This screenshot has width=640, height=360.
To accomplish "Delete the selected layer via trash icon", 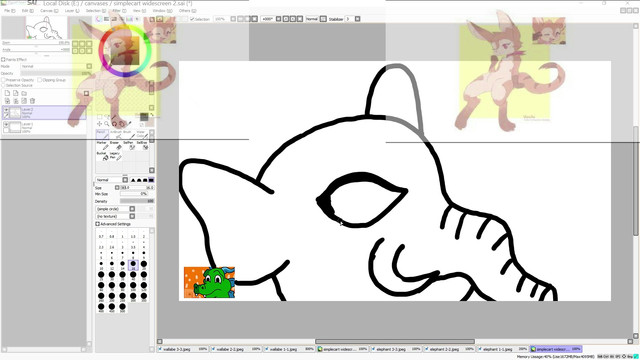I will click(x=32, y=101).
